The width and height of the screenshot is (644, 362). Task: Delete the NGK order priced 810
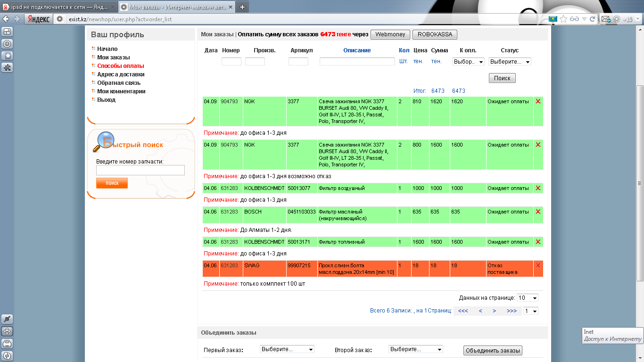coord(538,101)
